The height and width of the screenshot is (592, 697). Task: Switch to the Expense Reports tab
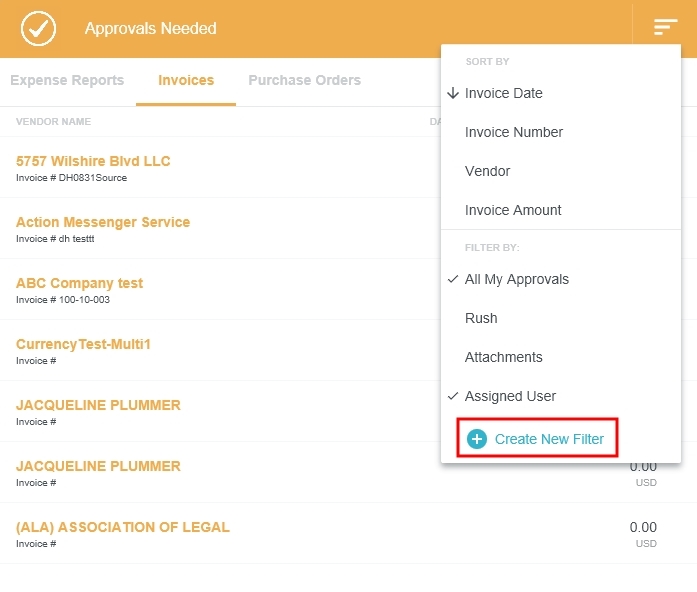67,80
